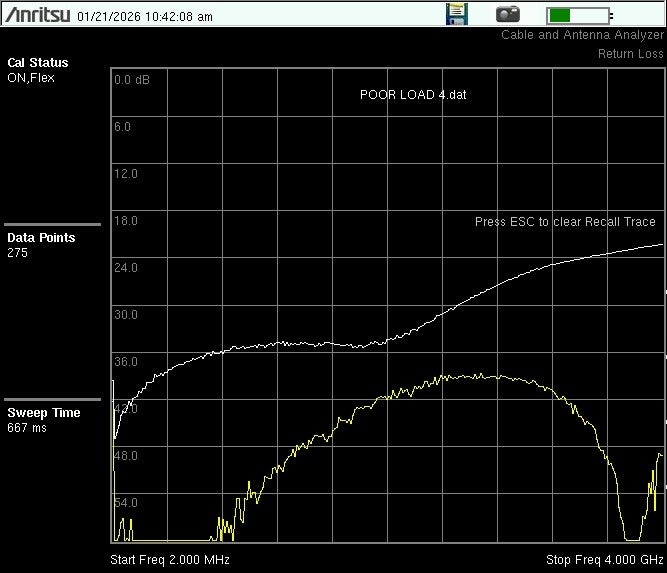Click the POOR LOAD 4.dat trace title
The image size is (667, 573).
(413, 95)
